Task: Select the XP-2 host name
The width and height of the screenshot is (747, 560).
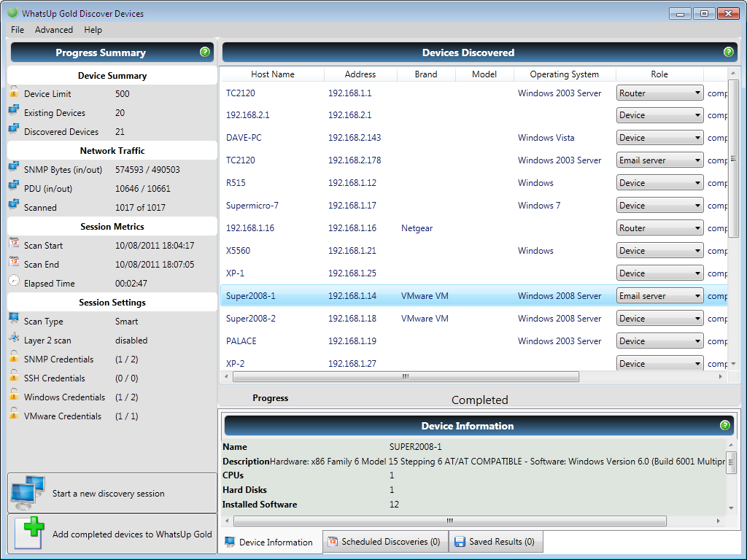Action: tap(235, 364)
